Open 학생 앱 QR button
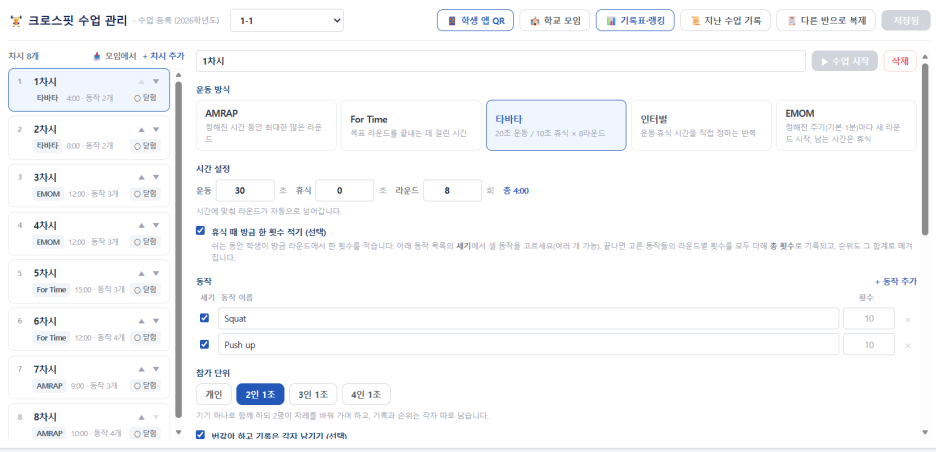 [x=475, y=20]
